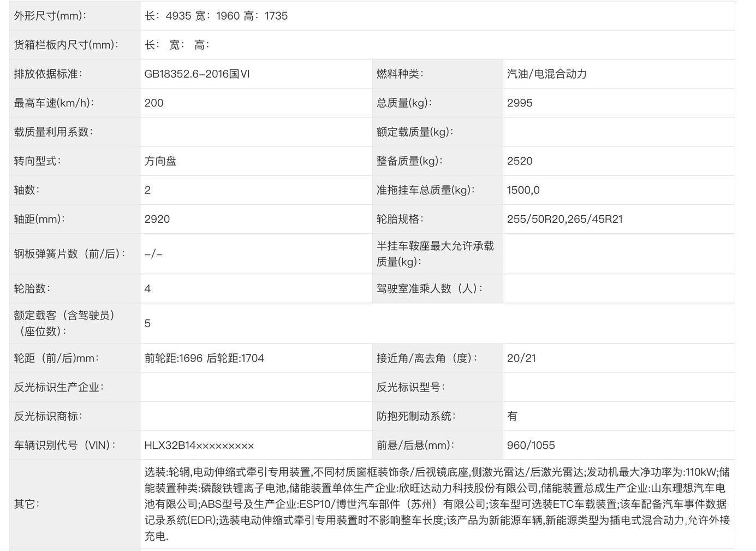Image resolution: width=756 pixels, height=551 pixels.
Task: Click the 额定载质量(kg) label
Action: point(415,132)
